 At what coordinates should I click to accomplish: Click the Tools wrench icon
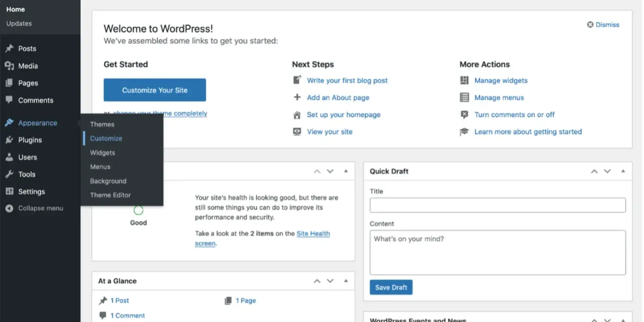click(9, 174)
